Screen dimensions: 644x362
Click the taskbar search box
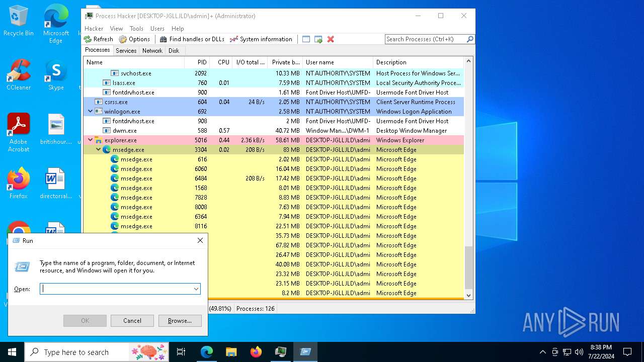97,352
